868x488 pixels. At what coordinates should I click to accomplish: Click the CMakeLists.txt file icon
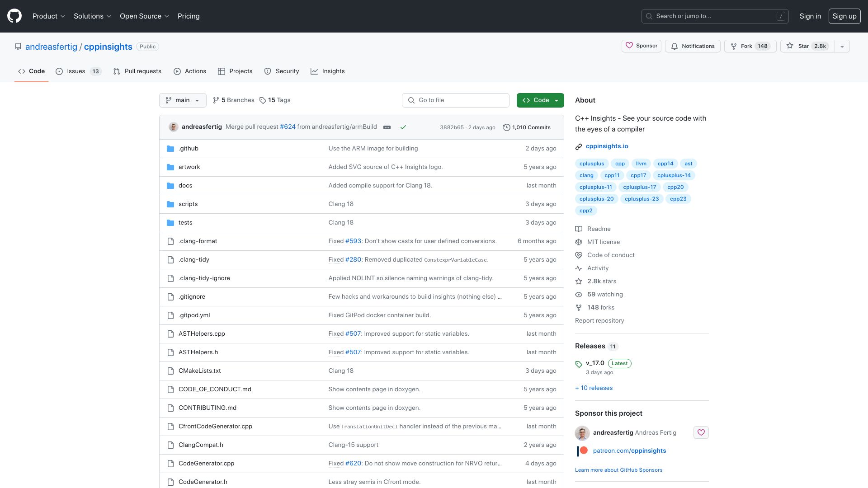(x=170, y=371)
